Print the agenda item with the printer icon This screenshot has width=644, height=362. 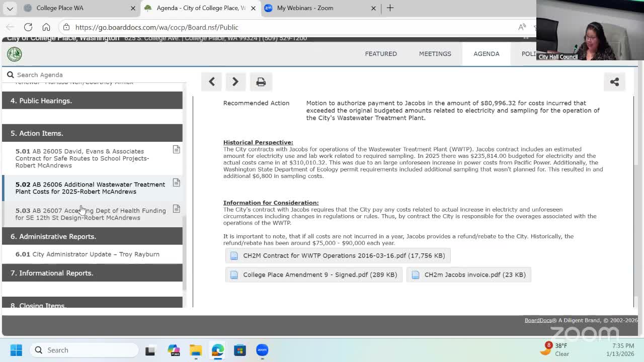coord(261,81)
